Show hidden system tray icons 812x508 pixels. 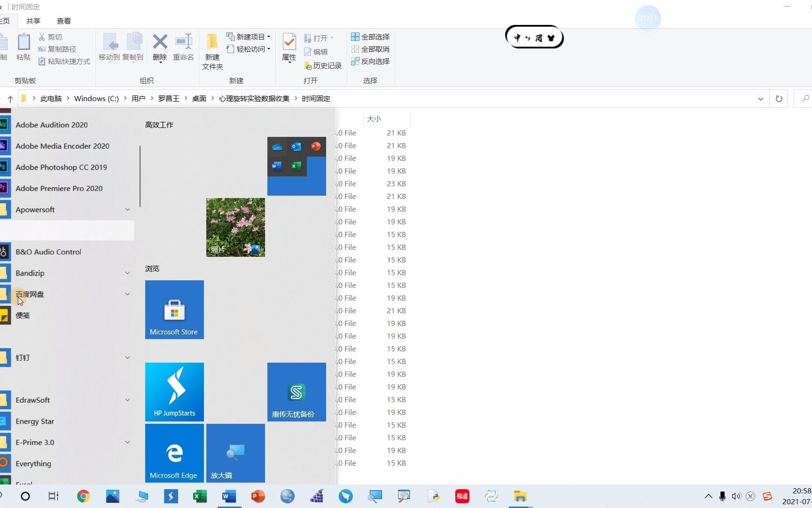tap(708, 496)
